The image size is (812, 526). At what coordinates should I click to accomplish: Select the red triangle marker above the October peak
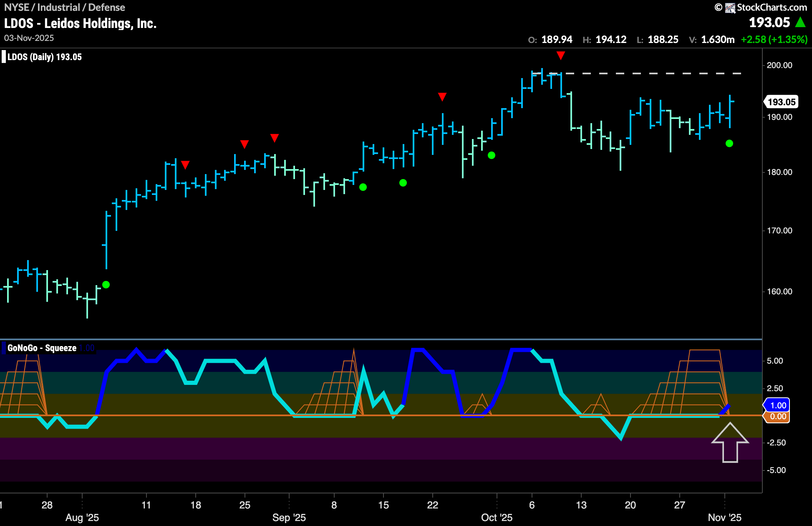click(x=561, y=55)
